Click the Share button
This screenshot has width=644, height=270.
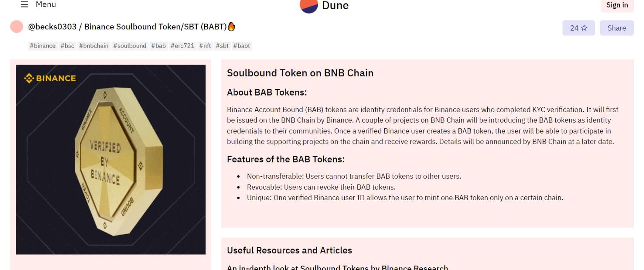click(616, 28)
